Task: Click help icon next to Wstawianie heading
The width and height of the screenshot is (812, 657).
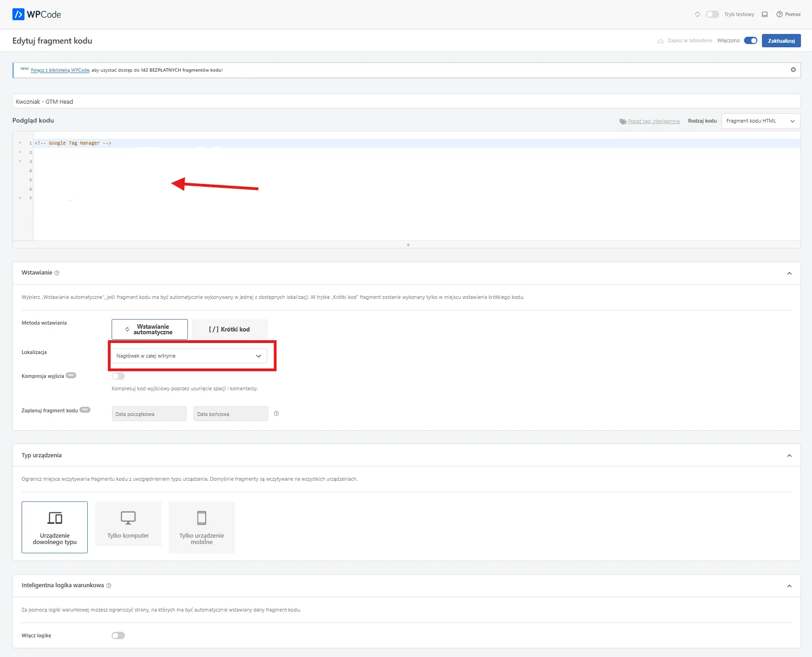Action: (57, 273)
